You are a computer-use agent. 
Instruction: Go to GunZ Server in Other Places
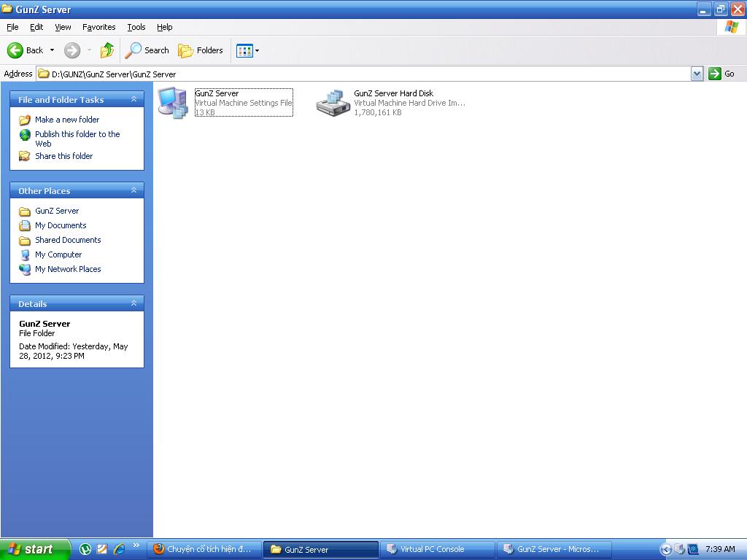[x=57, y=211]
